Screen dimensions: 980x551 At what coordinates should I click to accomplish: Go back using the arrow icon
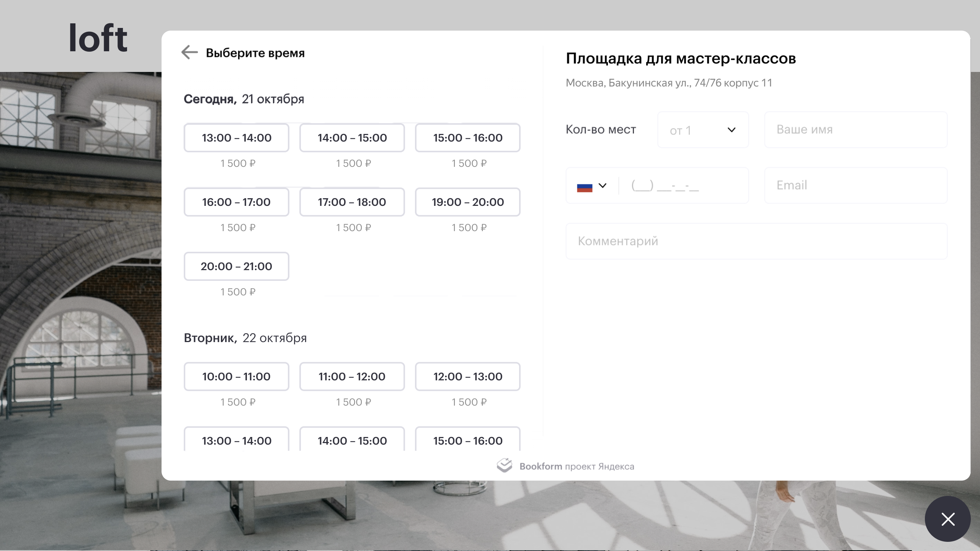click(x=189, y=52)
